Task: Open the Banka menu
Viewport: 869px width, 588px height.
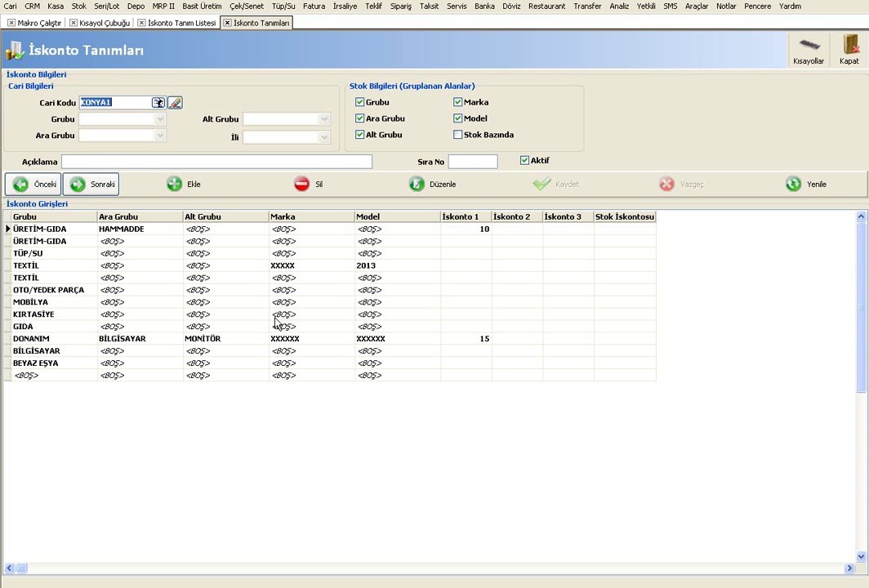Action: point(484,6)
